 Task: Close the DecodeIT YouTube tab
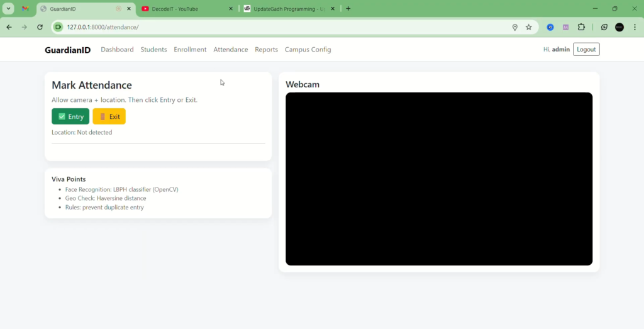230,9
